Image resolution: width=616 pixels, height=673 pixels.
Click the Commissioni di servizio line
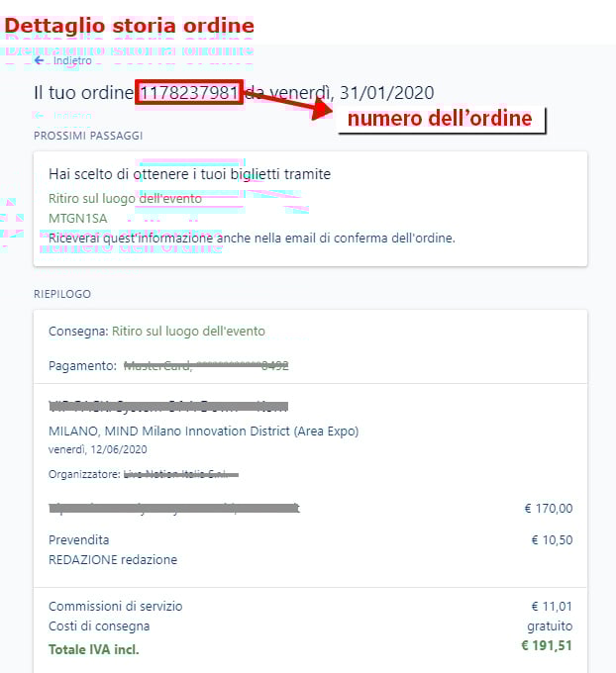coord(310,607)
